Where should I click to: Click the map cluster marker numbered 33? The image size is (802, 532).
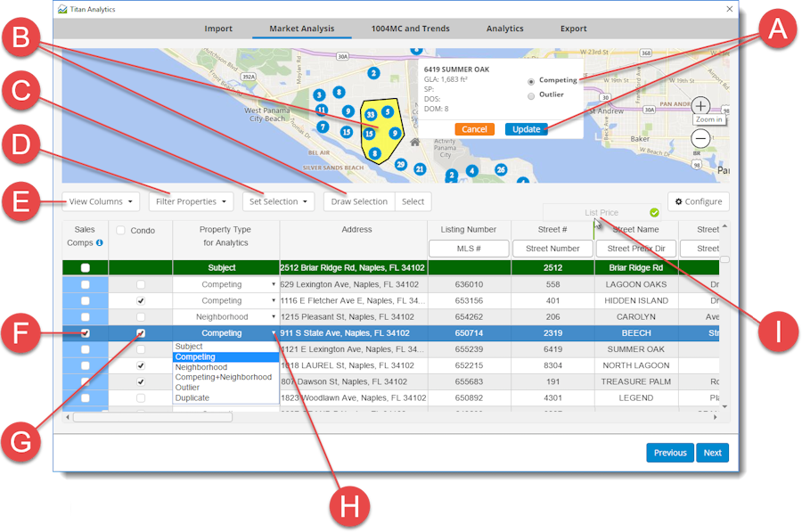tap(371, 115)
